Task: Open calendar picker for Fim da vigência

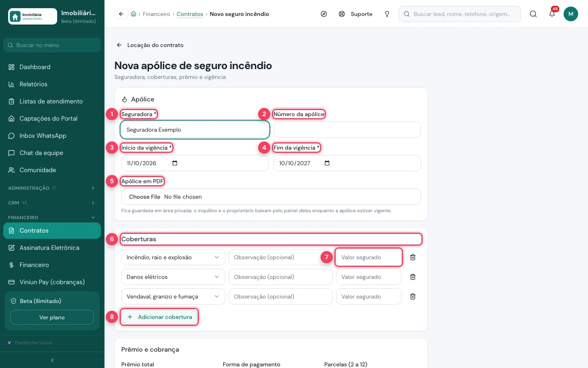Action: [327, 163]
